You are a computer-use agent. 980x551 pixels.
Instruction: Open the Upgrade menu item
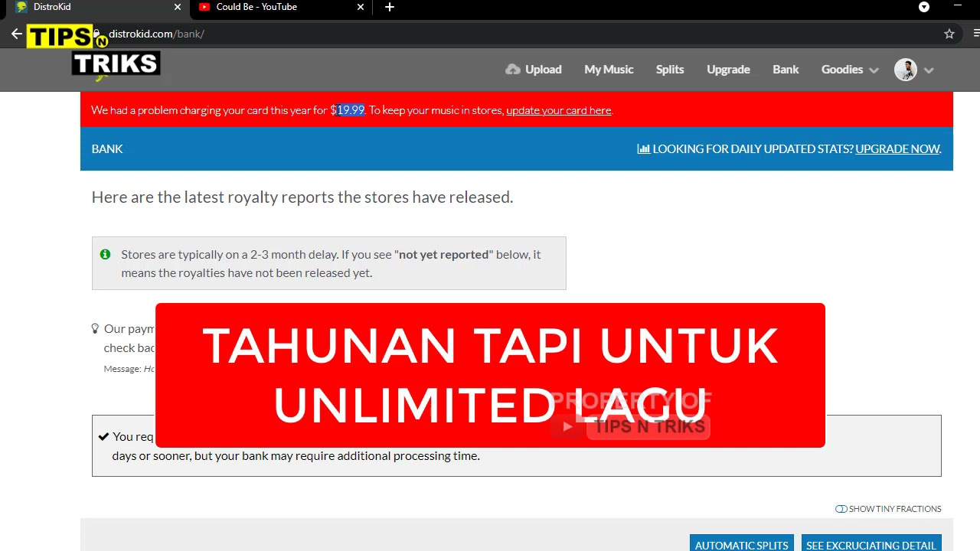728,70
